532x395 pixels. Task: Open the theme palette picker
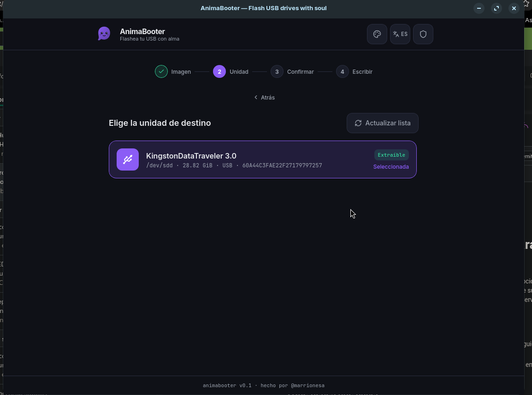coord(377,34)
